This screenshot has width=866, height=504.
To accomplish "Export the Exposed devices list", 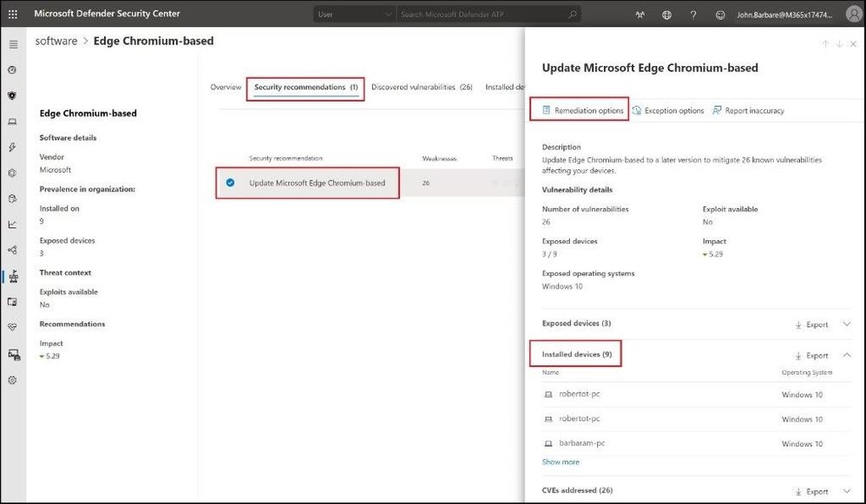I will click(x=811, y=324).
